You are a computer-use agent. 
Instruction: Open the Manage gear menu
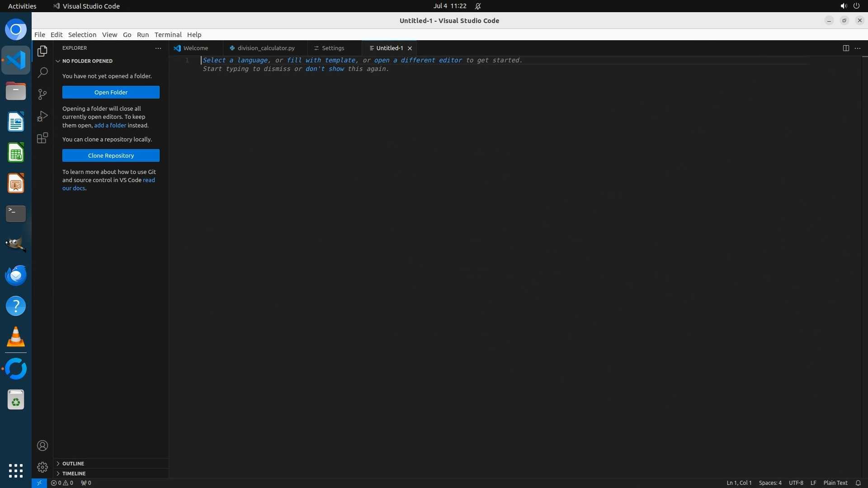42,467
